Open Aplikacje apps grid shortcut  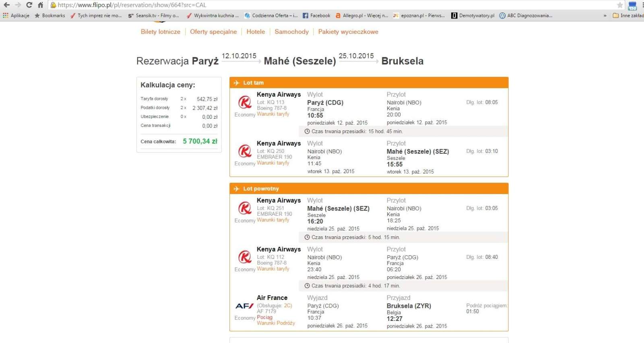point(16,16)
